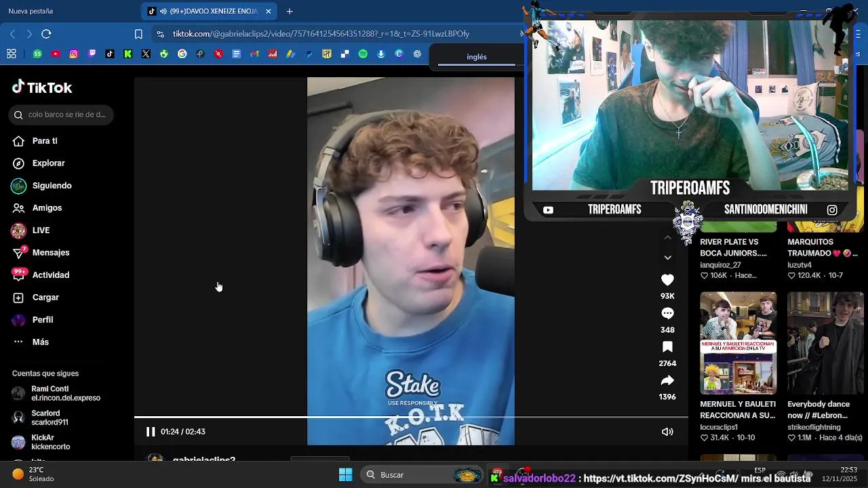
Task: Go forward in browser history
Action: tap(29, 34)
